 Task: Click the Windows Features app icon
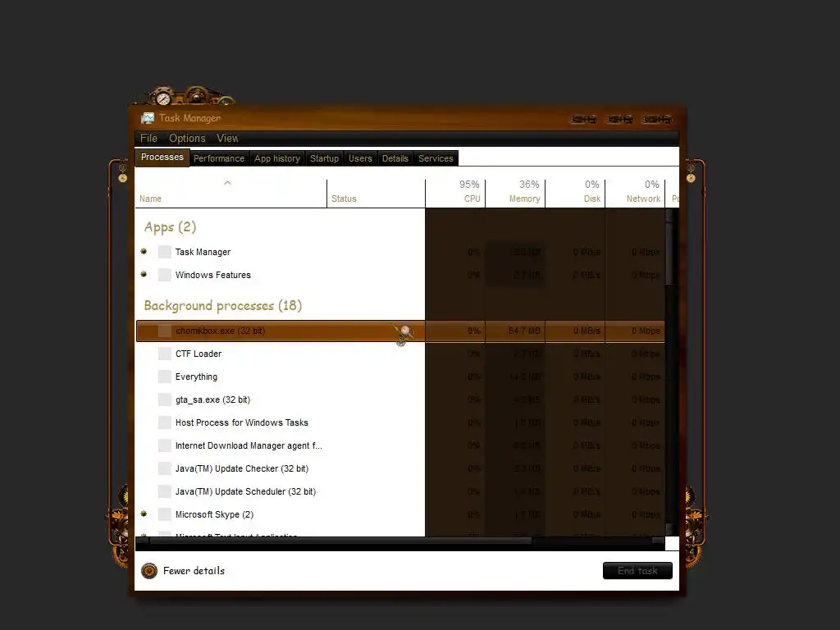(x=164, y=275)
